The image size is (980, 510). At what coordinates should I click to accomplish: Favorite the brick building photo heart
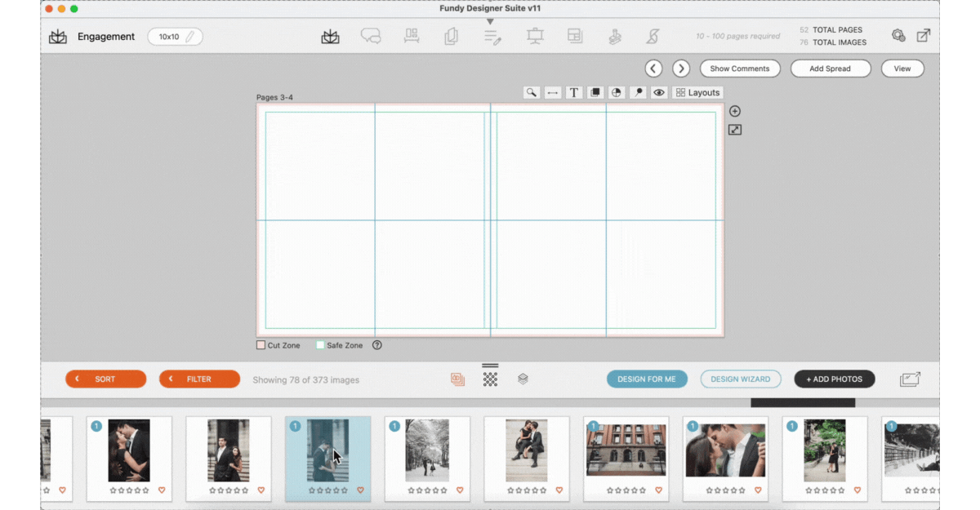point(659,490)
